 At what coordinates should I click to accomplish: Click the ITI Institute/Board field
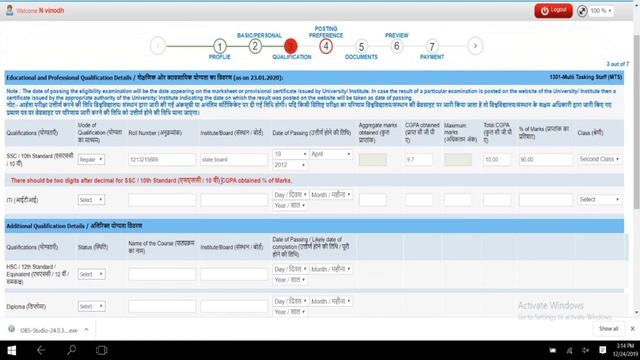pyautogui.click(x=234, y=200)
